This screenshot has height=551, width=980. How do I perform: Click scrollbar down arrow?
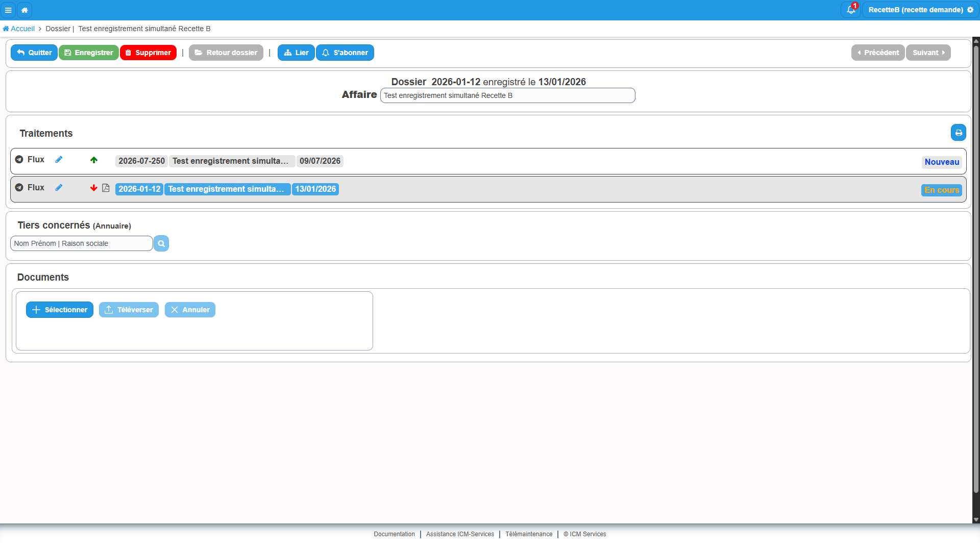[x=976, y=520]
